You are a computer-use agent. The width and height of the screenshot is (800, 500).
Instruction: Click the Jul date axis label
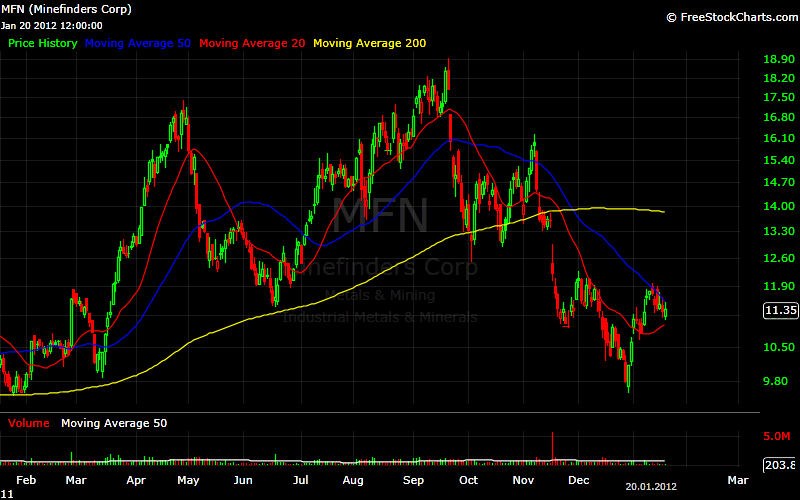(301, 480)
